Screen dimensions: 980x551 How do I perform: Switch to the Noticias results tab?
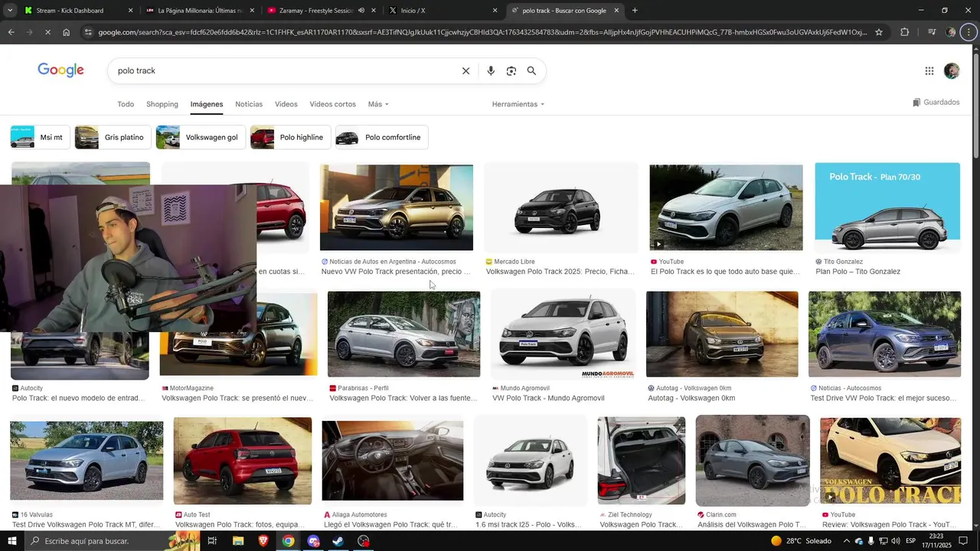click(x=249, y=104)
